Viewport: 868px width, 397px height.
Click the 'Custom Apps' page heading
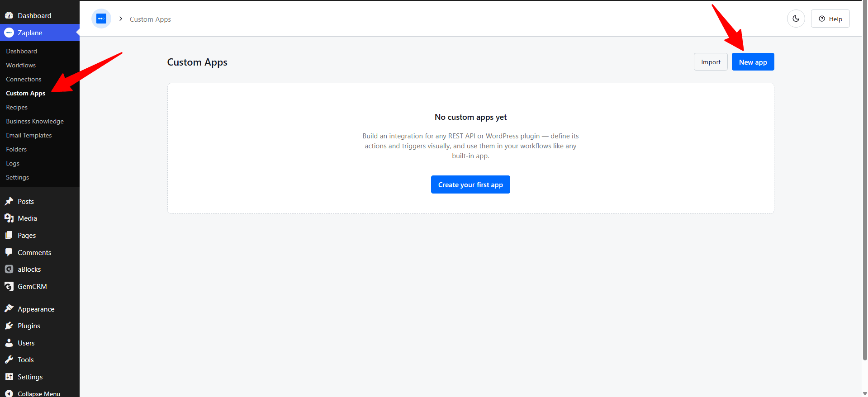coord(197,62)
